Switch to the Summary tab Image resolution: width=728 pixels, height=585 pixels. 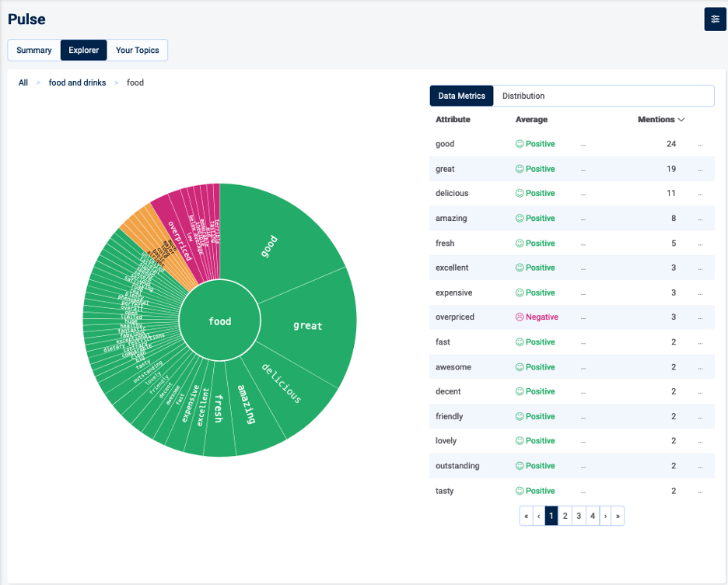point(33,50)
